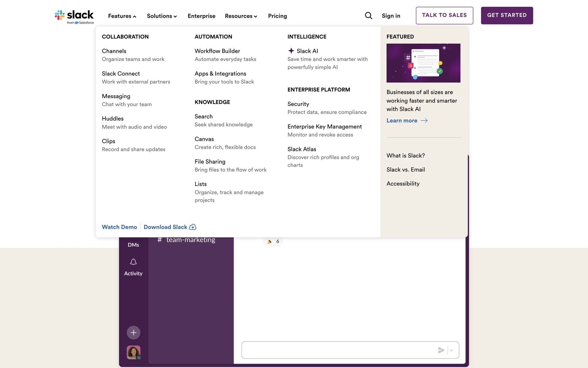Image resolution: width=588 pixels, height=368 pixels.
Task: Click the Activity bell icon
Action: 133,262
